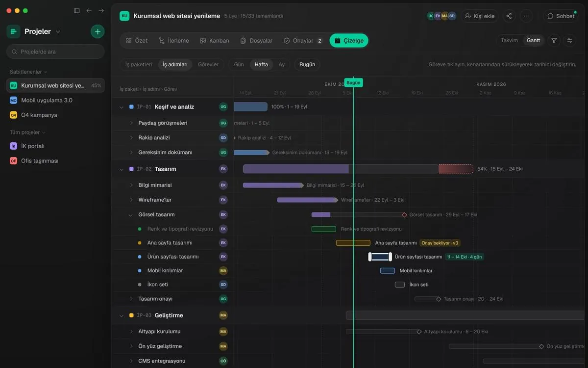The image size is (588, 368).
Task: Switch the view to Takvim
Action: [509, 40]
